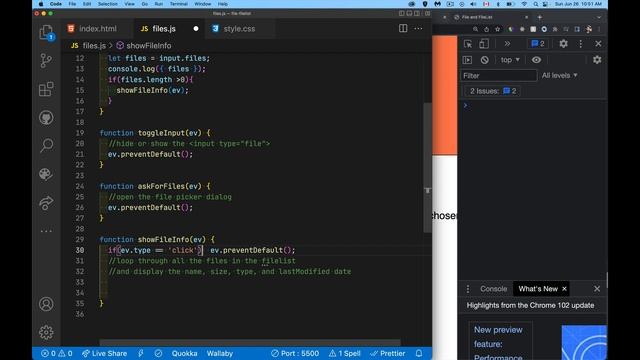This screenshot has width=640, height=360.
Task: Select the What's New drawer tab
Action: click(538, 289)
